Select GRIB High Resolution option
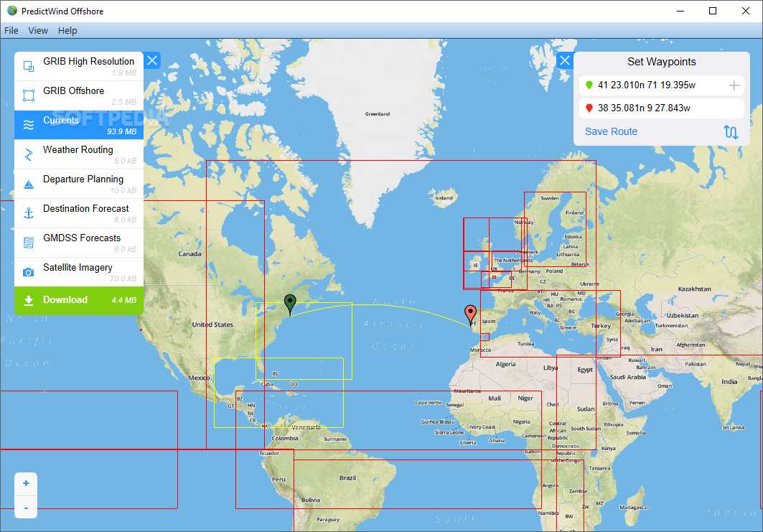Viewport: 763px width, 532px height. click(x=79, y=67)
